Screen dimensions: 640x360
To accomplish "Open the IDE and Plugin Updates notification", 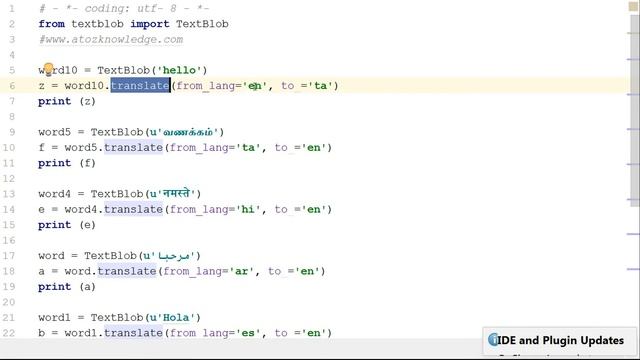I will click(x=559, y=340).
